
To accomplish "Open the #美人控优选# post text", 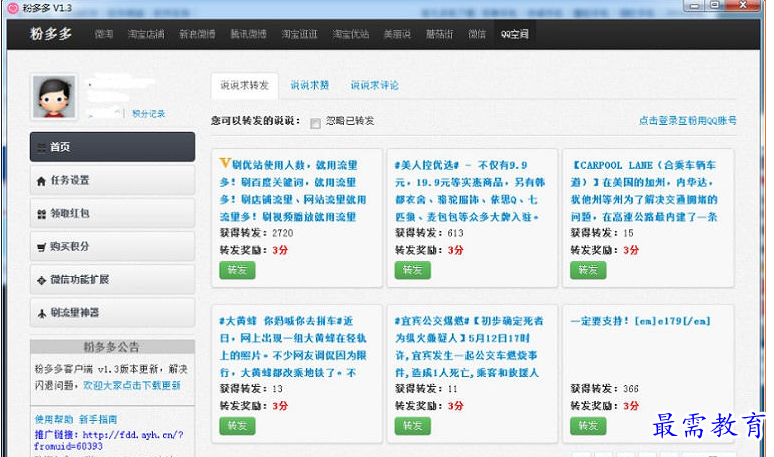I will tap(470, 191).
